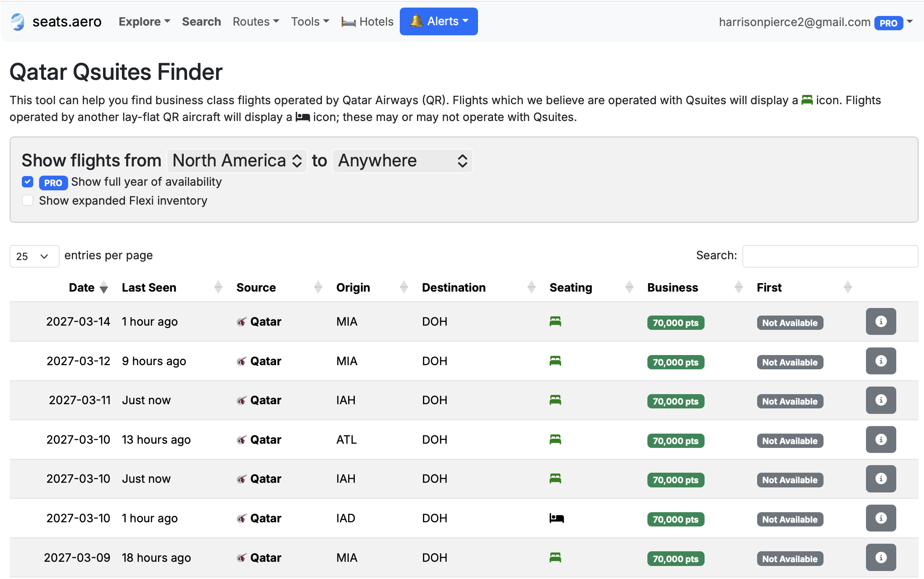Screen dimensions: 924x579
Task: Sort the table by the Date column arrow
Action: pos(104,288)
